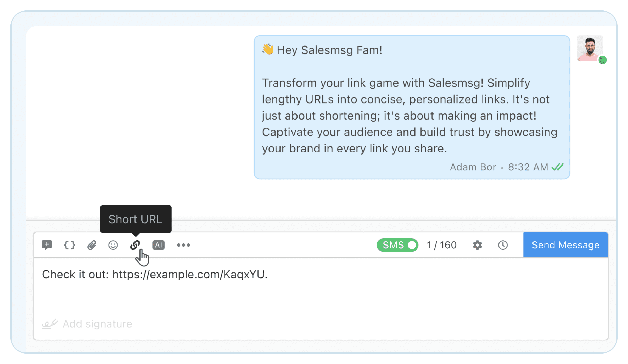Toggle the SMS switch off
This screenshot has height=364, width=628.
tap(412, 245)
